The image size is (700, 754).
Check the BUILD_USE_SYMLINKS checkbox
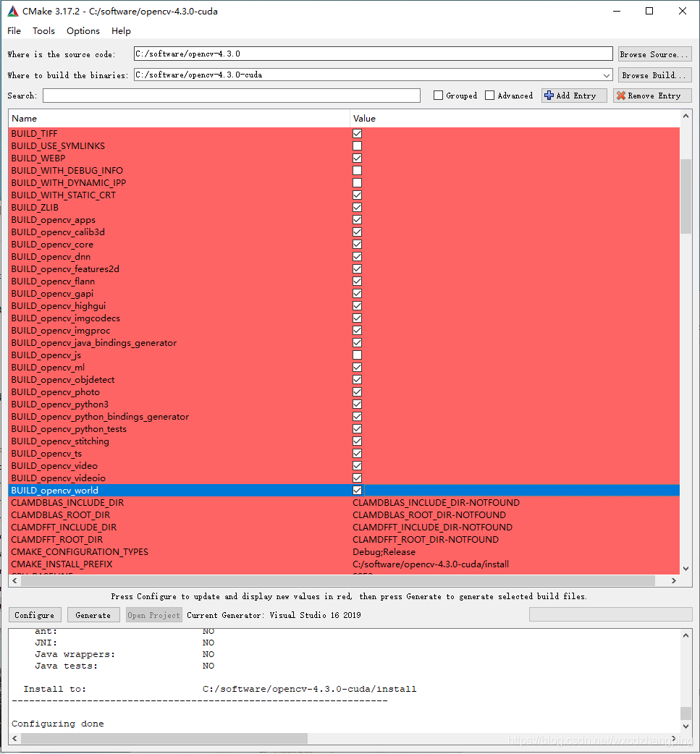357,145
